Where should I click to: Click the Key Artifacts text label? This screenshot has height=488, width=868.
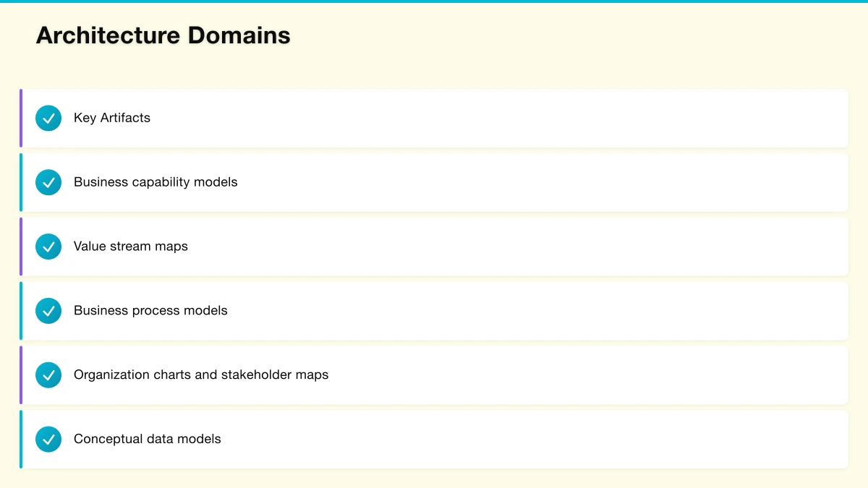112,118
